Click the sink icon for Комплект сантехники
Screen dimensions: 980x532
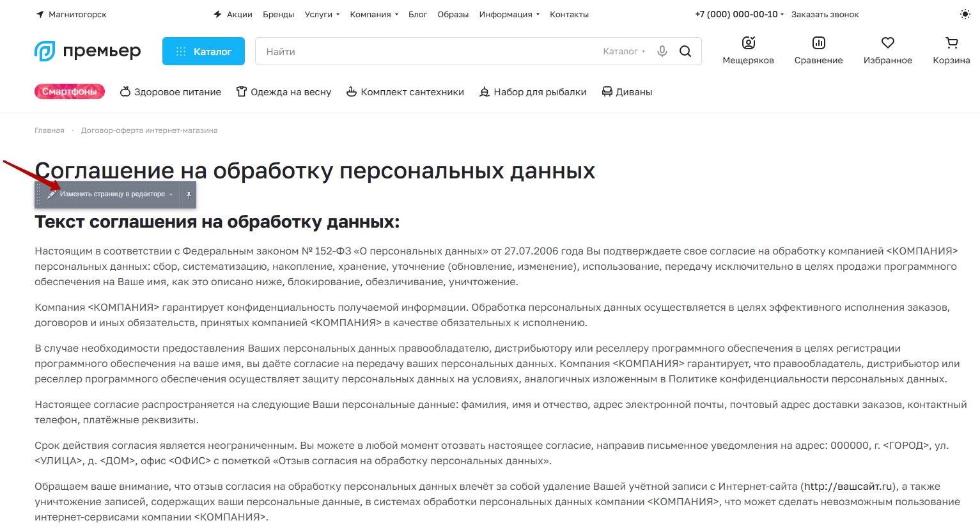click(x=352, y=91)
